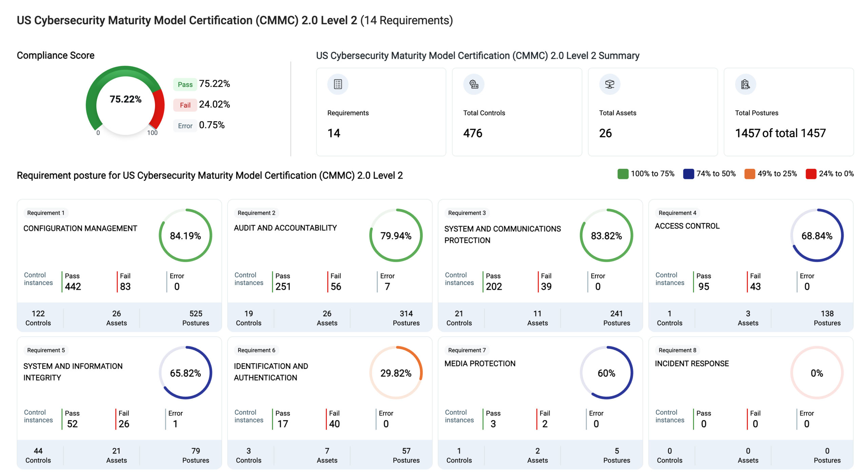Click Total Controls value 476
The width and height of the screenshot is (868, 473).
(x=473, y=133)
